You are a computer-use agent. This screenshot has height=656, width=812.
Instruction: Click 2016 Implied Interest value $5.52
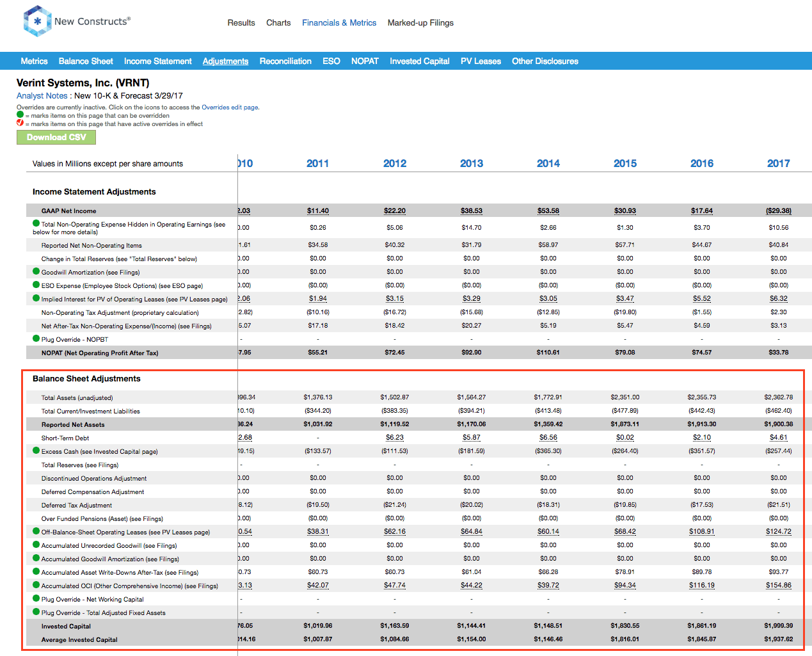pos(702,298)
